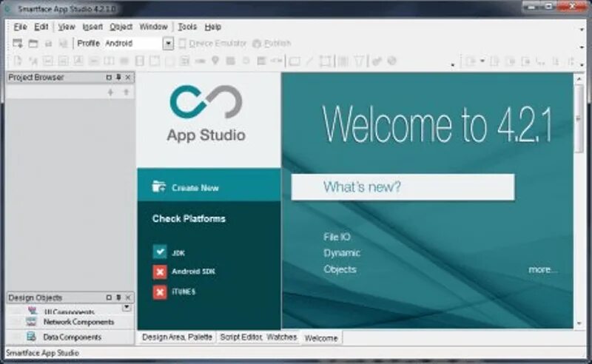Click the iTunes red X status box
Screen dimensions: 592x364
click(160, 292)
